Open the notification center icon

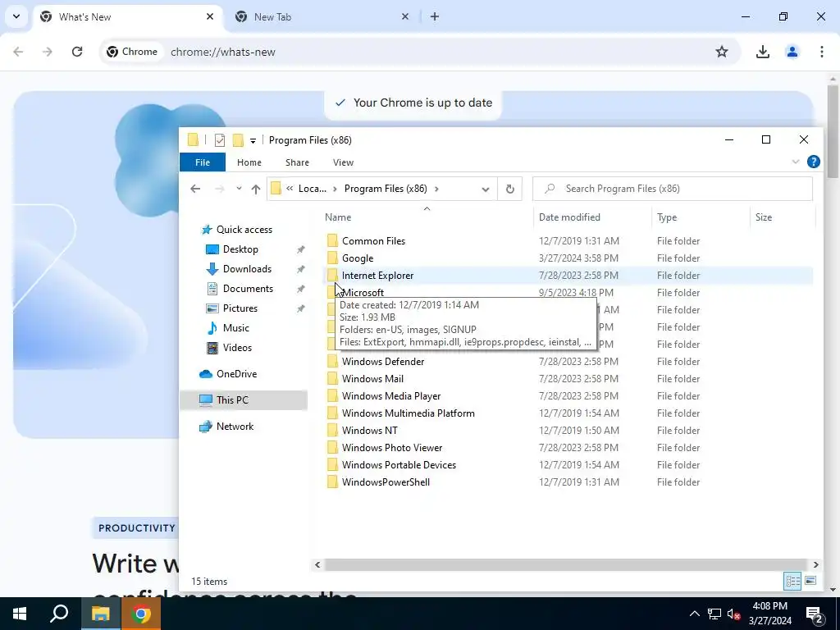click(x=815, y=614)
